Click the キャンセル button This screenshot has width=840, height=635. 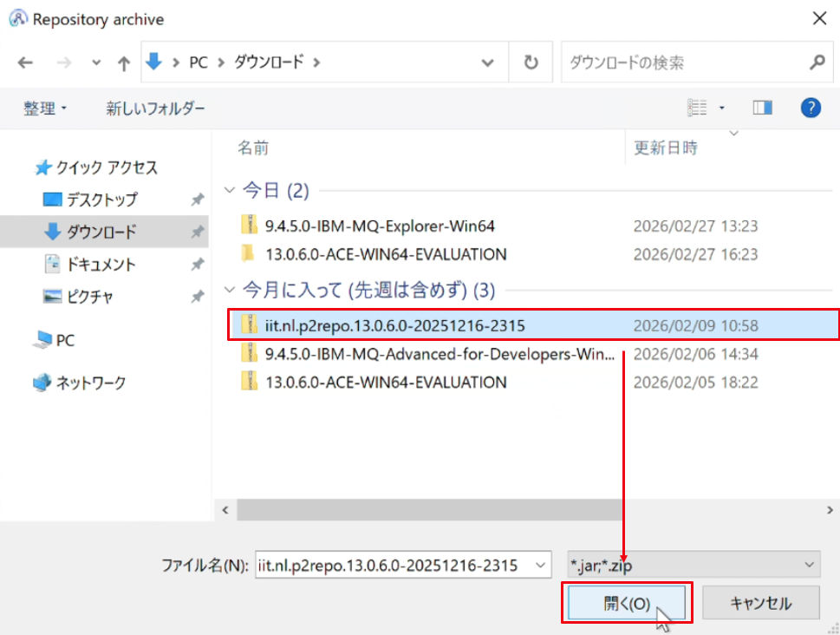point(761,603)
